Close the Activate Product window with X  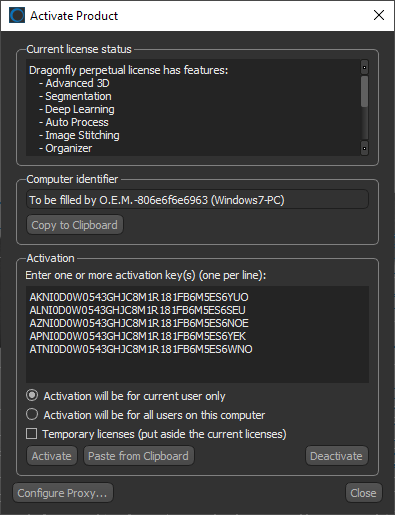click(379, 15)
